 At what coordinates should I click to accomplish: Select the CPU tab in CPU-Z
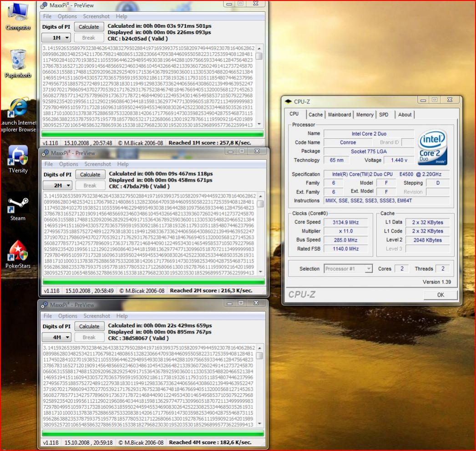[x=294, y=114]
